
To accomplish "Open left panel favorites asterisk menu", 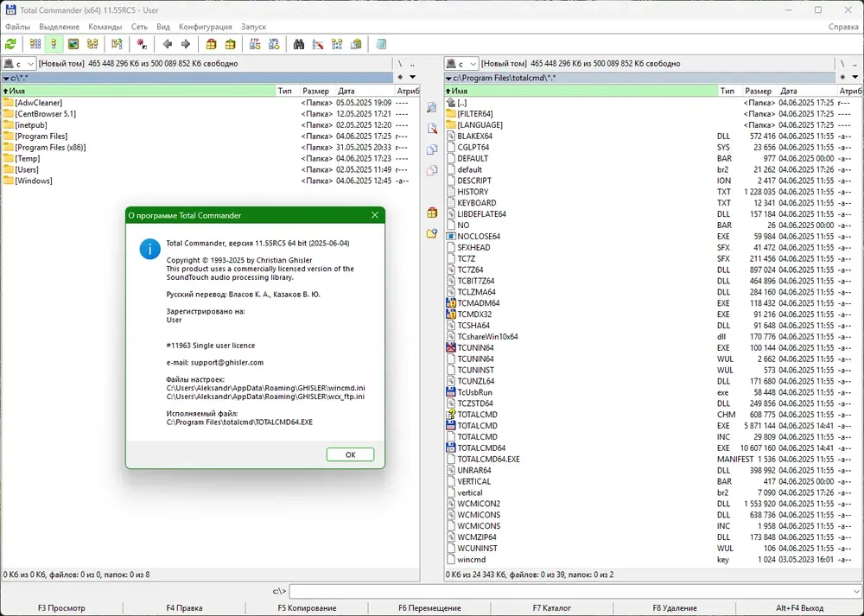I will [x=400, y=77].
